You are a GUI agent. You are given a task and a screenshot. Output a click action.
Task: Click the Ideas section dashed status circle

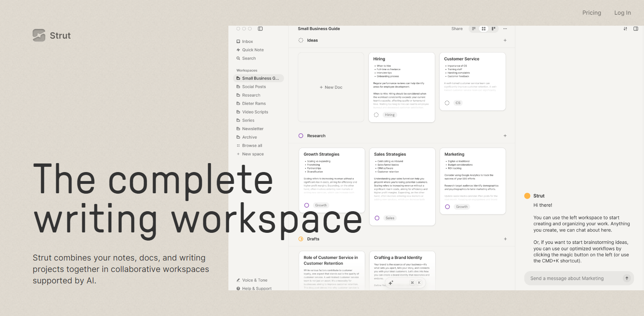301,40
